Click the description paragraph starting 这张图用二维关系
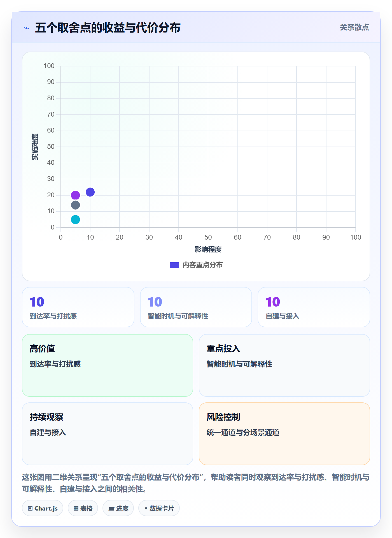 coord(196,483)
